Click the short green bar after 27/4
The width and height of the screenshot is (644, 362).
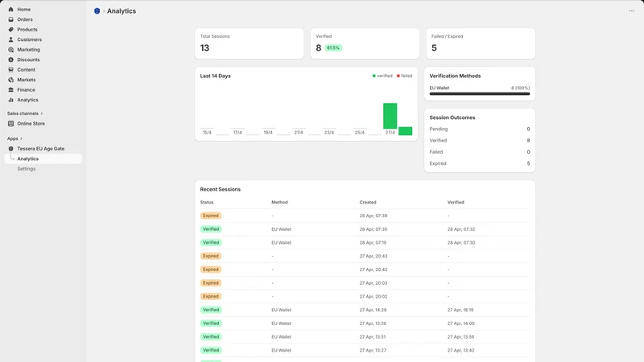click(x=405, y=131)
